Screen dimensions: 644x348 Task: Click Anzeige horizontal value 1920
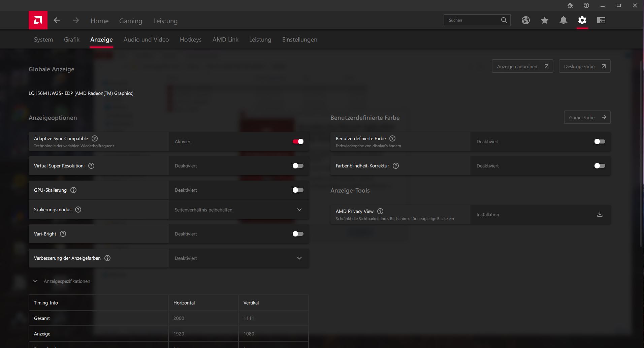[179, 334]
